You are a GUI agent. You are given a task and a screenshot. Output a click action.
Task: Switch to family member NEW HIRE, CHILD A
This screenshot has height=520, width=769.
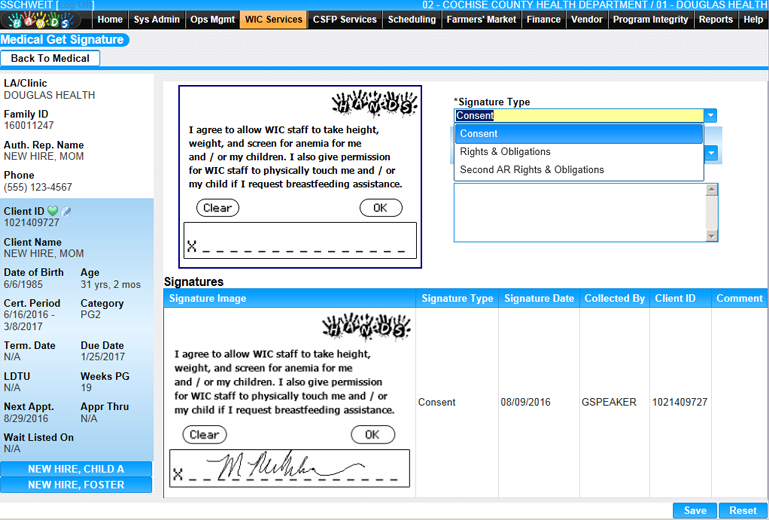tap(76, 469)
